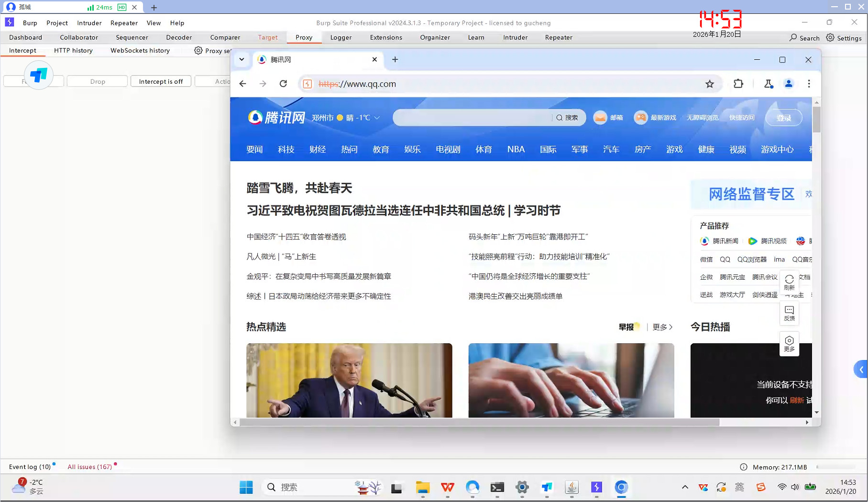Click the browser profile avatar icon
The width and height of the screenshot is (868, 502).
pos(789,84)
